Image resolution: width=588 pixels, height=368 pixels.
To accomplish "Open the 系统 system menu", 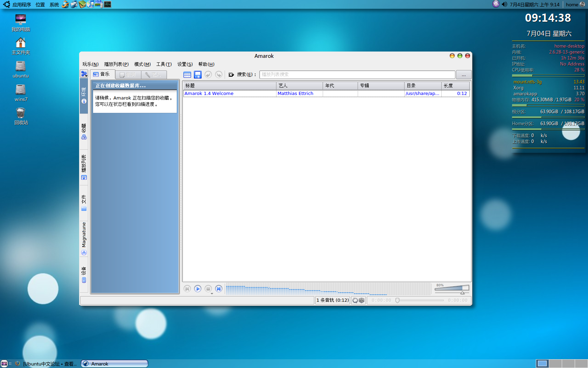I will [x=54, y=5].
